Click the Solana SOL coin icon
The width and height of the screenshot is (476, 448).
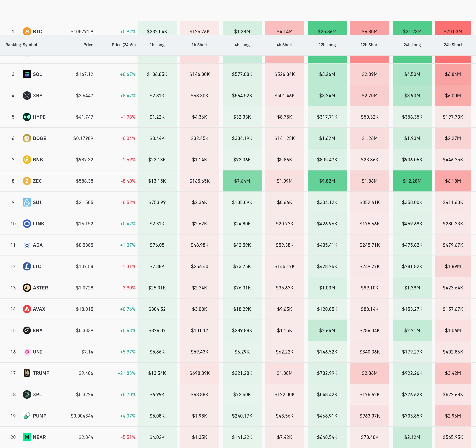click(x=27, y=74)
